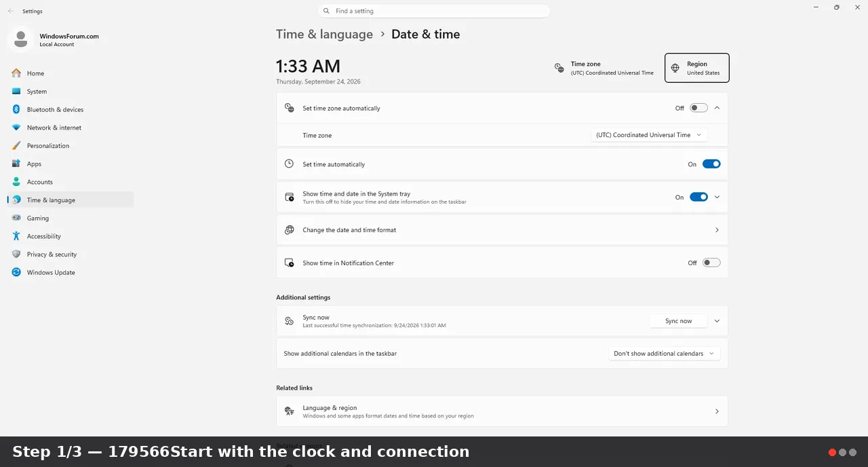Turn on Set time zone automatically
The height and width of the screenshot is (467, 868).
coord(698,108)
